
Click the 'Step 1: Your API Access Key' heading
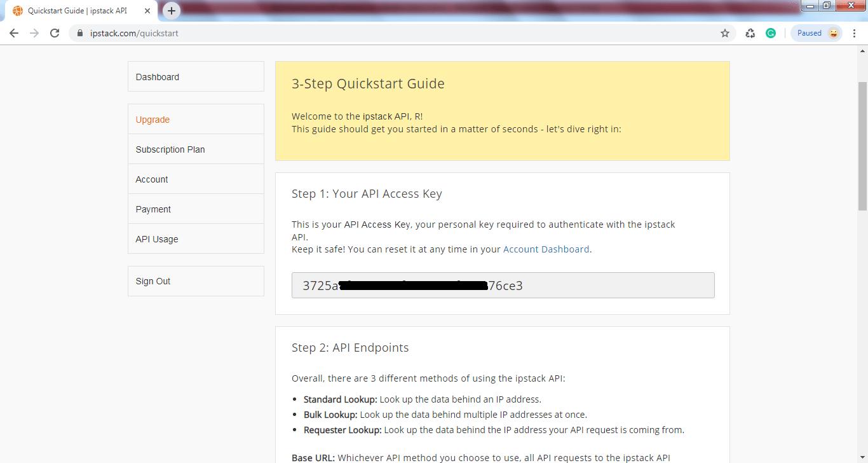(367, 194)
